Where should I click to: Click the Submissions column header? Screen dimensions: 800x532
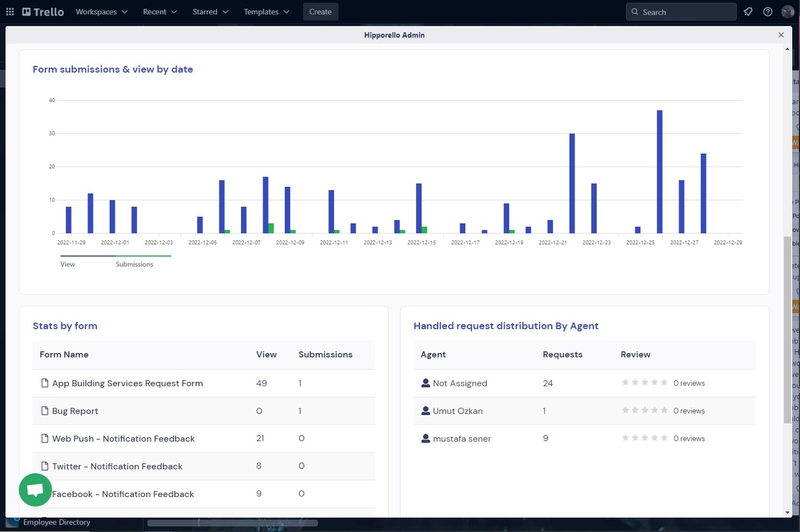[325, 355]
